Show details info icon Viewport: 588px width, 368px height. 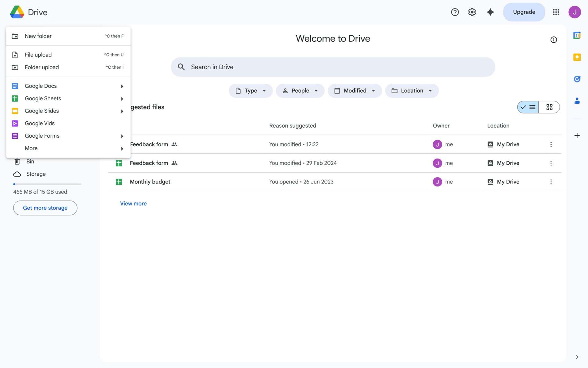tap(554, 40)
